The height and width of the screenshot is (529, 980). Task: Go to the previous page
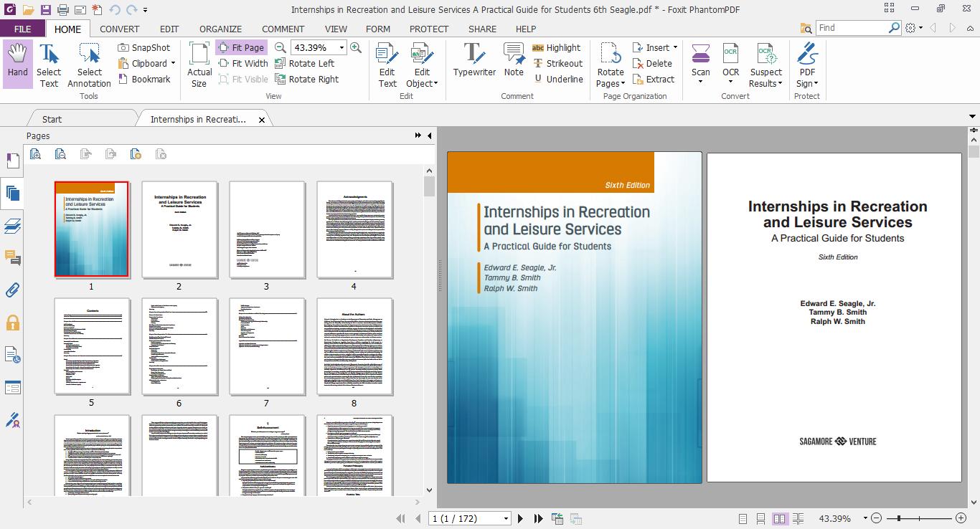419,518
